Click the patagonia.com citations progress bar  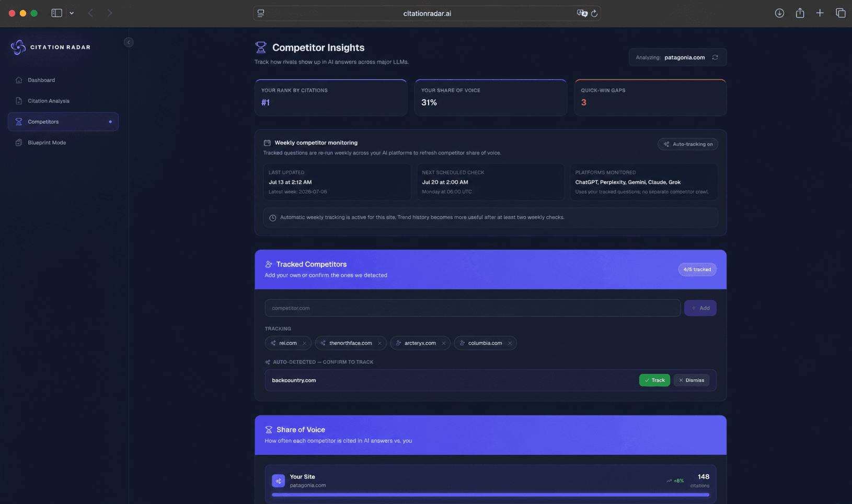click(490, 495)
